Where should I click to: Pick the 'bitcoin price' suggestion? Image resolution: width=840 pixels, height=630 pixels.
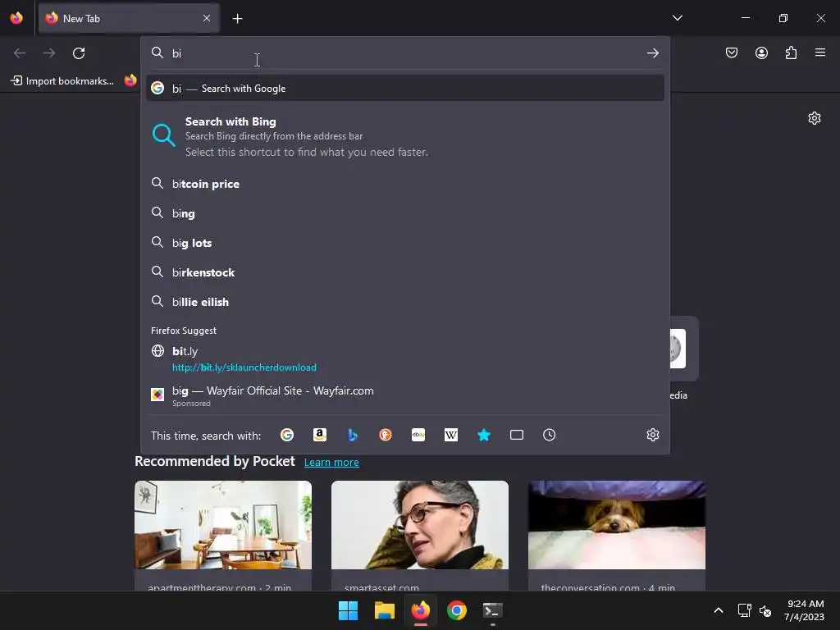405,184
